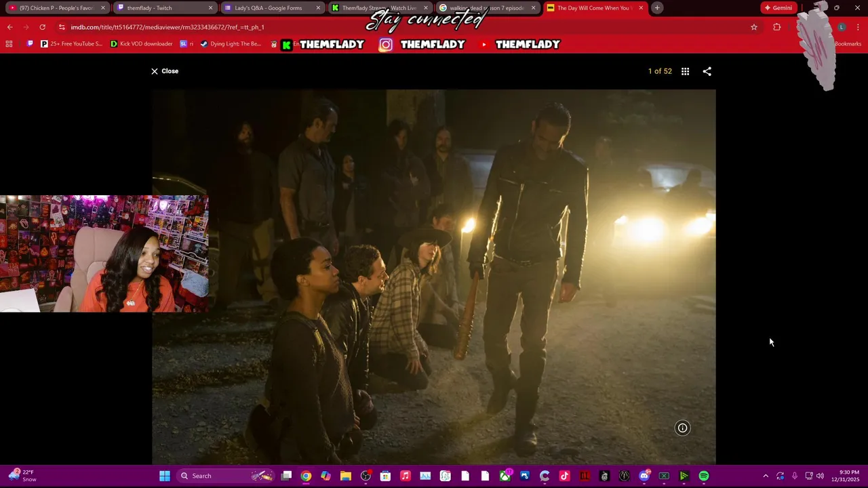
Task: Open TikTok from the taskbar
Action: tap(564, 476)
